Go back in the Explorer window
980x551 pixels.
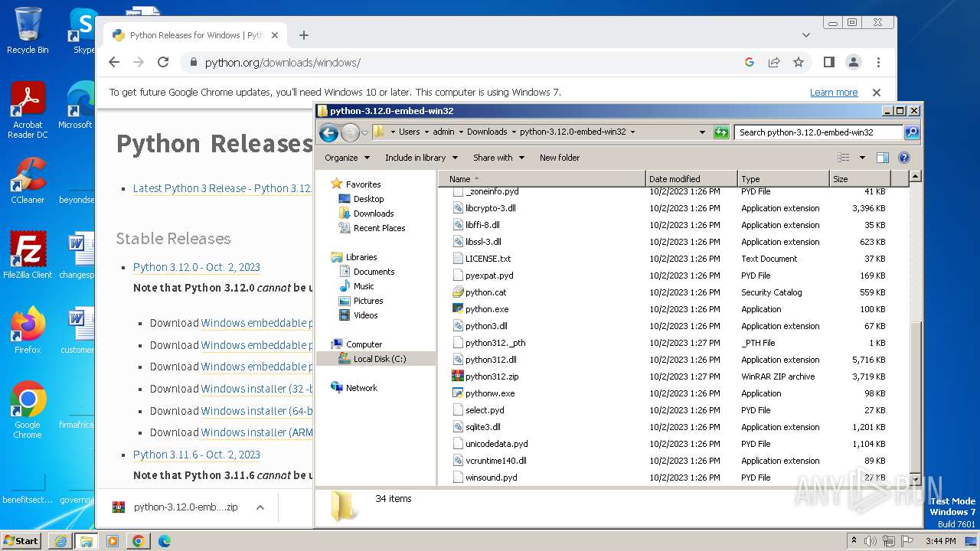tap(328, 132)
